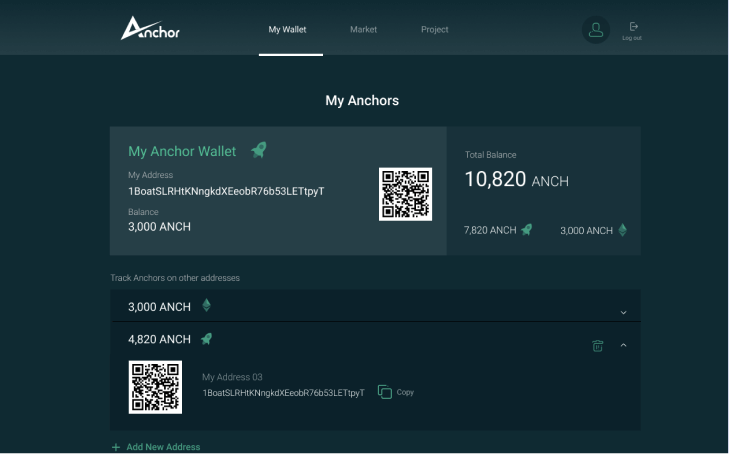Click Track Anchors on other addresses label
Screen dimensions: 729x454
tap(175, 278)
